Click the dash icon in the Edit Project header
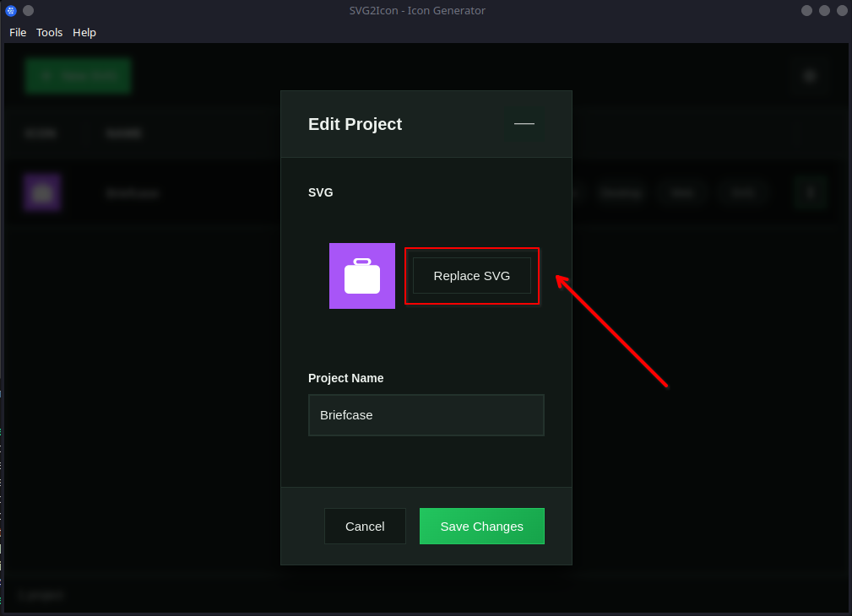This screenshot has height=616, width=852. [x=524, y=123]
